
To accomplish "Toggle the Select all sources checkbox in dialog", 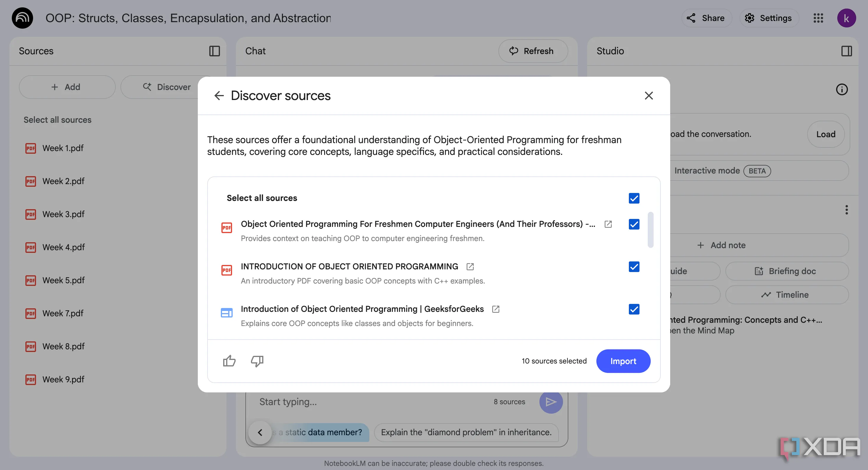I will (x=634, y=198).
